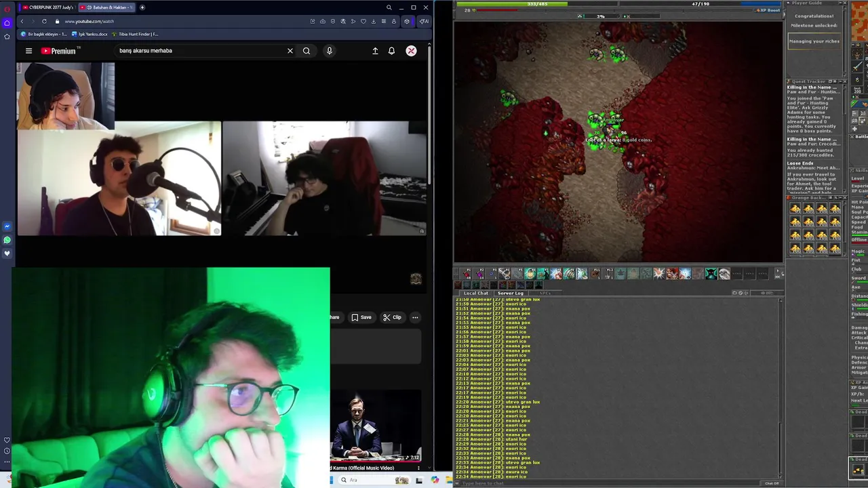This screenshot has height=488, width=868.
Task: Click the XP Boost button in Tibia
Action: (768, 10)
